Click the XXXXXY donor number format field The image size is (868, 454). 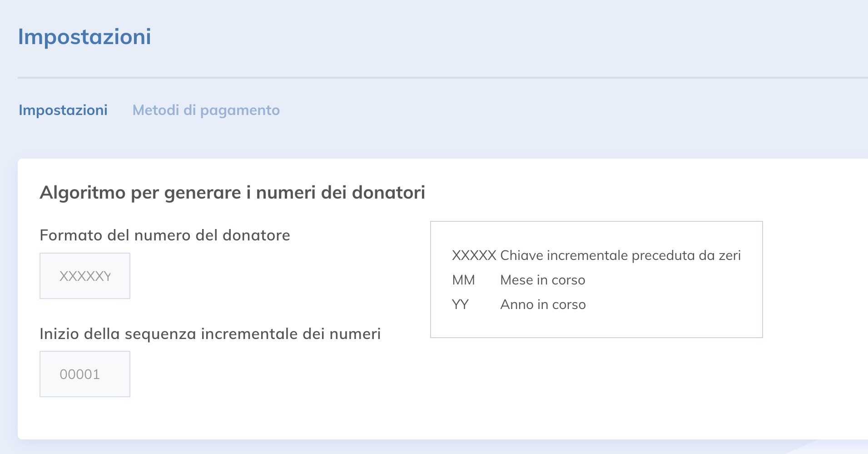(x=85, y=275)
